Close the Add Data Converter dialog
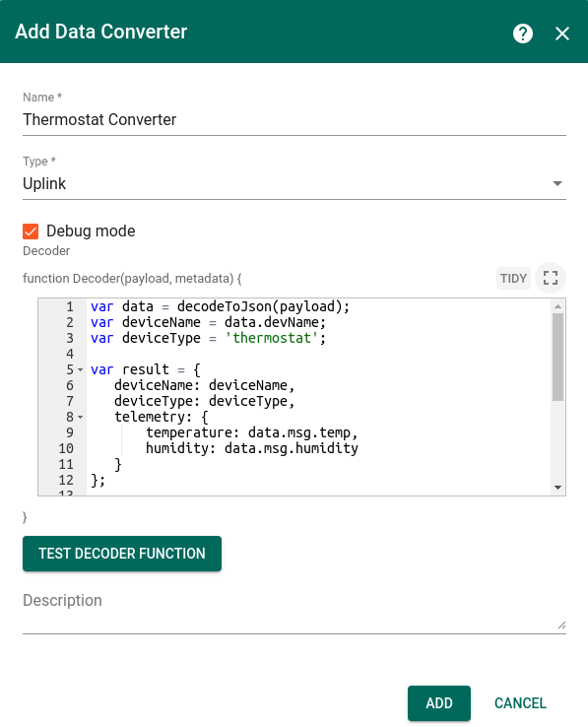This screenshot has width=588, height=727. coord(562,33)
